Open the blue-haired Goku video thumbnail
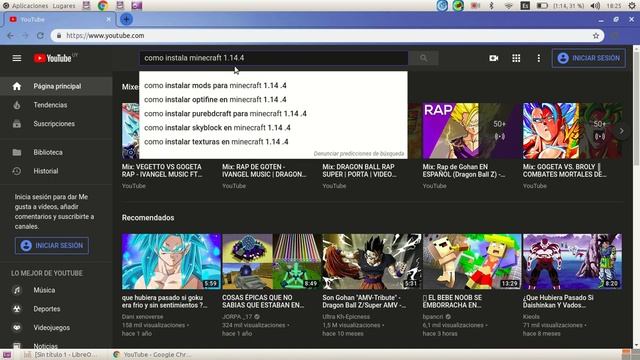The height and width of the screenshot is (360, 640). [x=171, y=261]
